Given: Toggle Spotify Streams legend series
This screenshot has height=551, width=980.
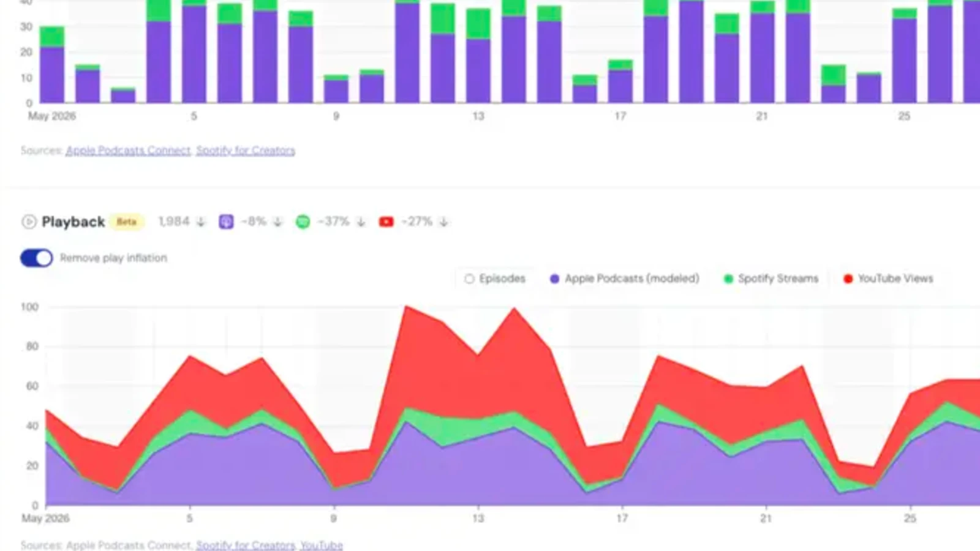Looking at the screenshot, I should pos(771,279).
